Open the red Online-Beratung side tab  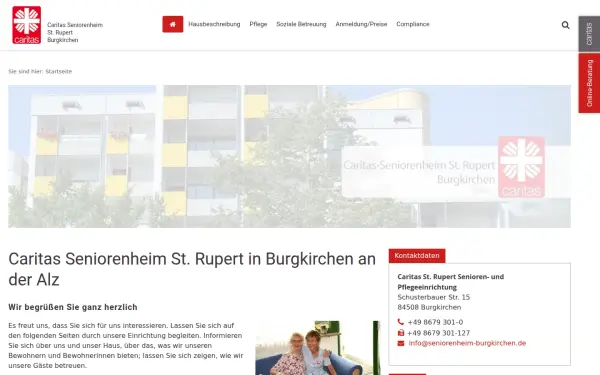pos(589,83)
